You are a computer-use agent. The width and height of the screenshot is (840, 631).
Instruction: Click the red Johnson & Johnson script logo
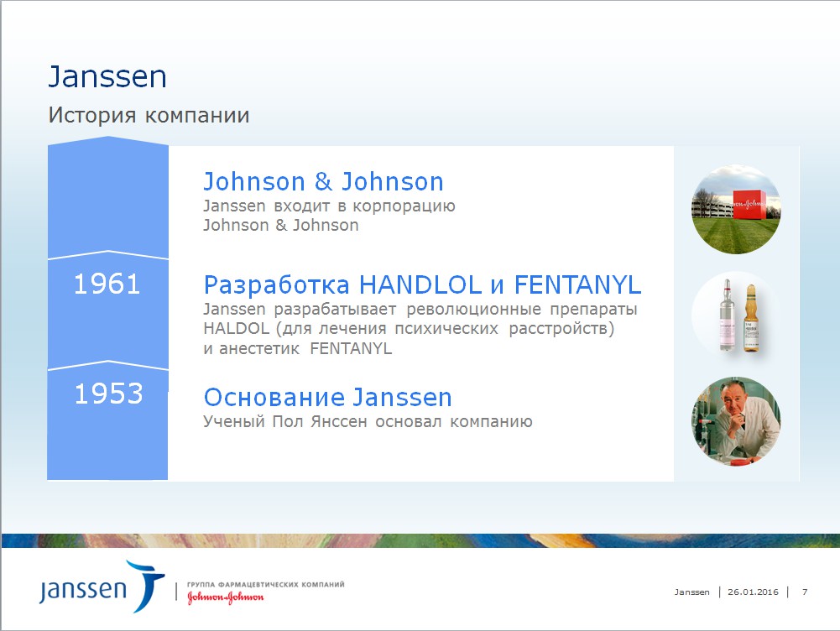(x=226, y=597)
